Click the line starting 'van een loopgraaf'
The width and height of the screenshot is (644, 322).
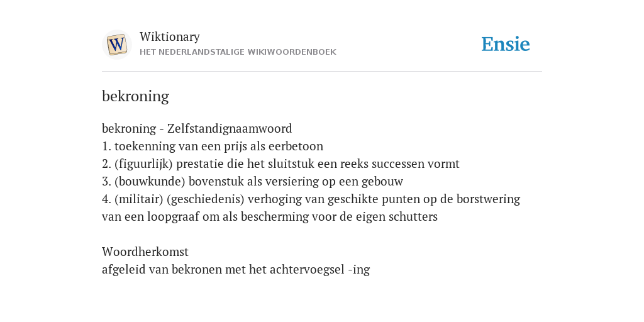[x=270, y=217]
